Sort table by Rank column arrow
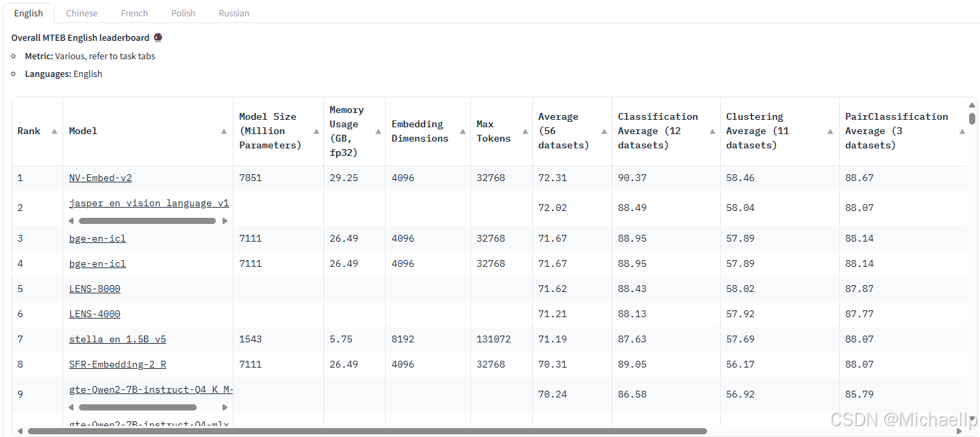The image size is (980, 437). (54, 131)
